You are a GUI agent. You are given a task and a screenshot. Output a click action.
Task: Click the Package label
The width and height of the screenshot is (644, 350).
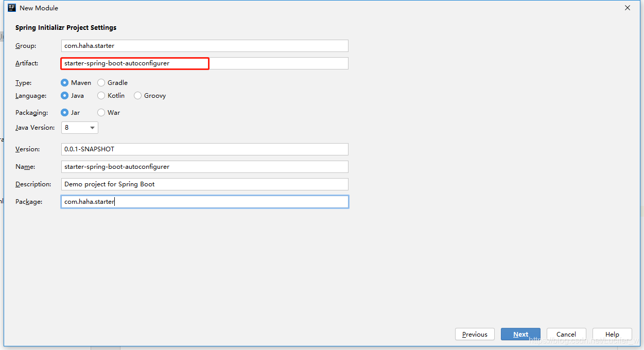(x=29, y=202)
